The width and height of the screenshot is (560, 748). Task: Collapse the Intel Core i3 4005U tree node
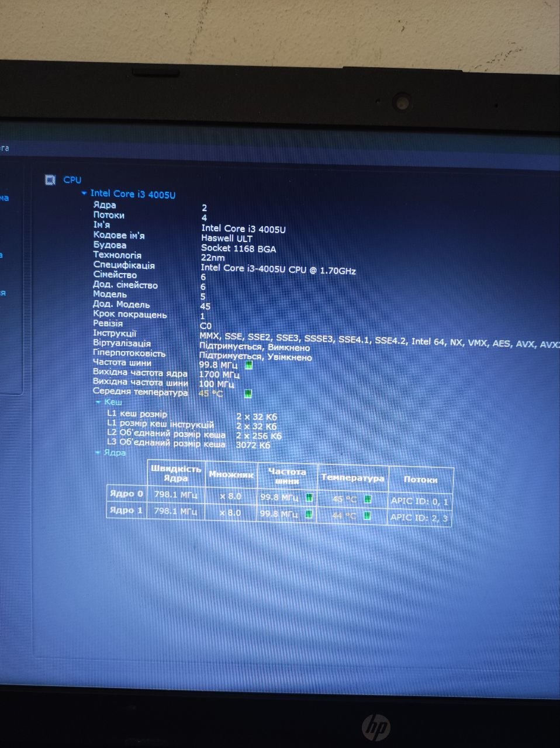[84, 193]
